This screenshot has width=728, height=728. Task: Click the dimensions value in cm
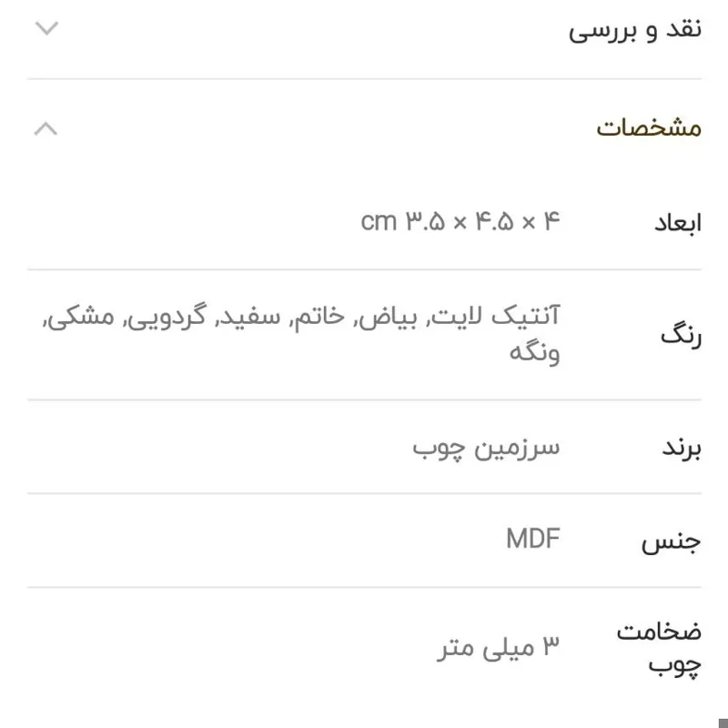point(460,221)
